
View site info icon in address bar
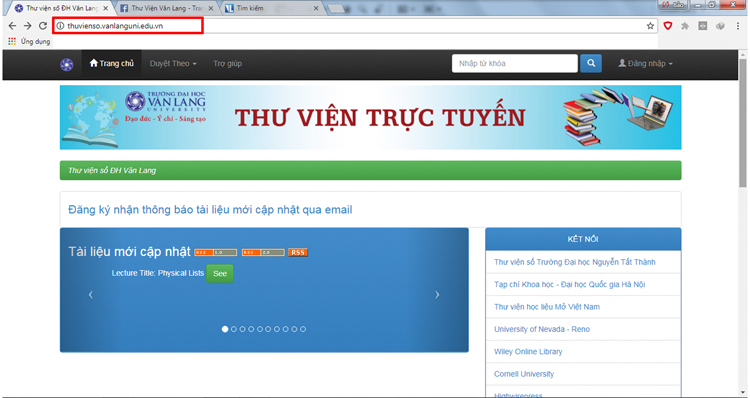(x=60, y=26)
